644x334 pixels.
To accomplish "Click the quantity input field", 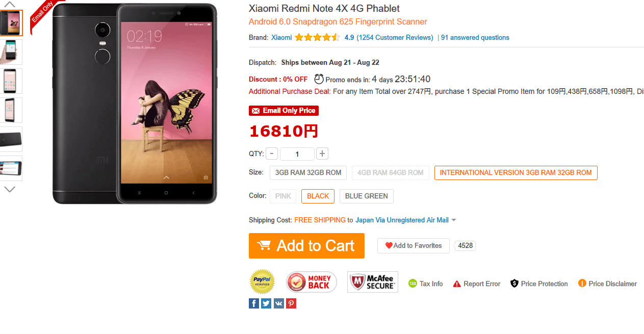I will click(x=297, y=154).
